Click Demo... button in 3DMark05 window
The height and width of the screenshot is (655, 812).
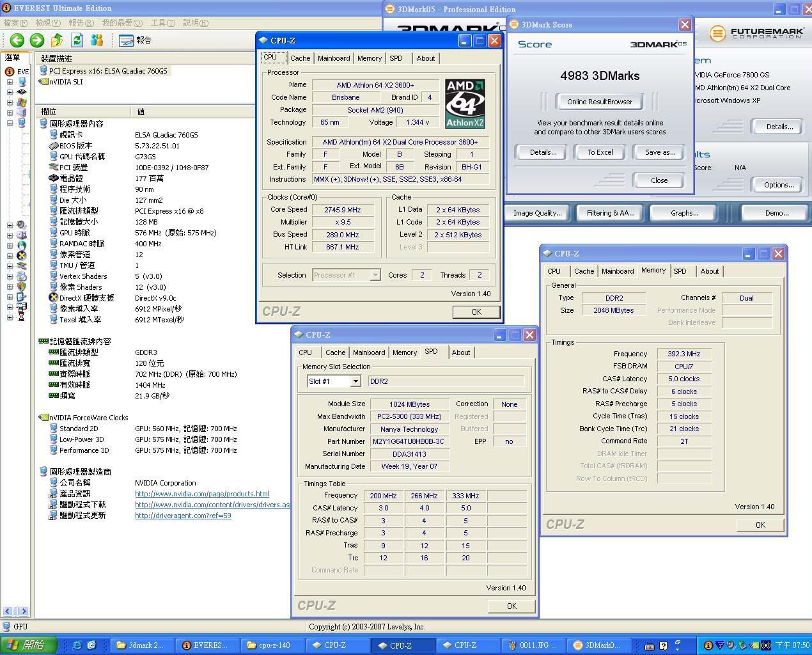pyautogui.click(x=776, y=213)
